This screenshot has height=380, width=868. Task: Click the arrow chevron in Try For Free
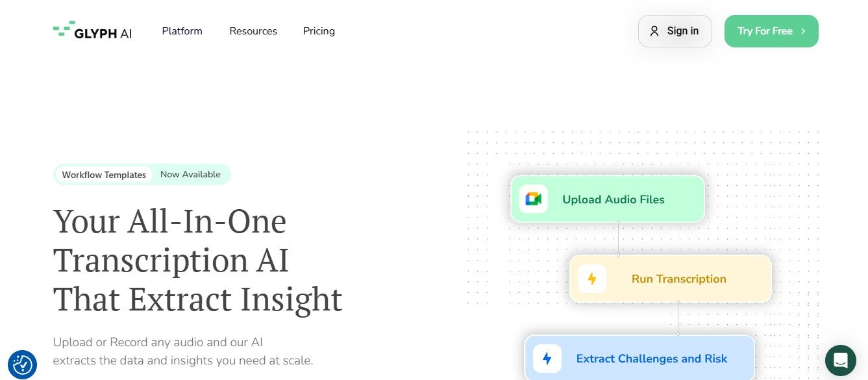click(803, 31)
